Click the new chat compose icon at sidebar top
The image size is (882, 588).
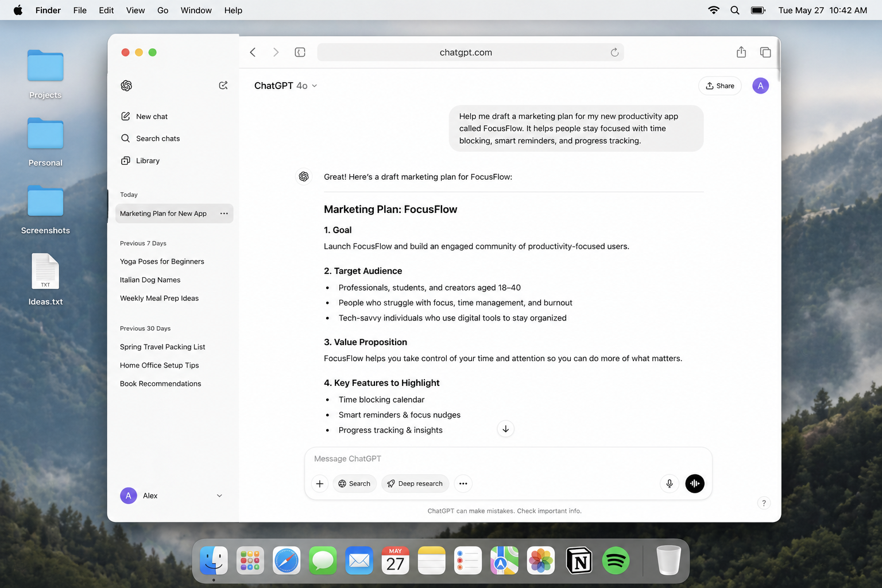pyautogui.click(x=223, y=86)
